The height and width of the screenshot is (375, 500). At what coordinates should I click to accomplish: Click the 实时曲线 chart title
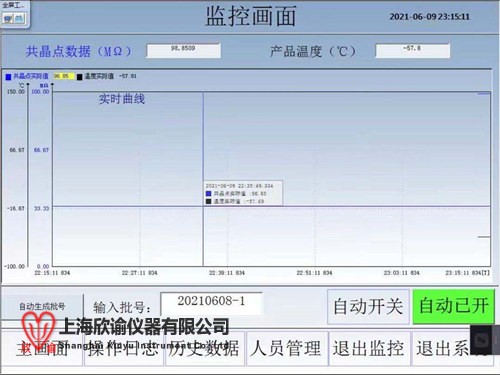tap(122, 99)
